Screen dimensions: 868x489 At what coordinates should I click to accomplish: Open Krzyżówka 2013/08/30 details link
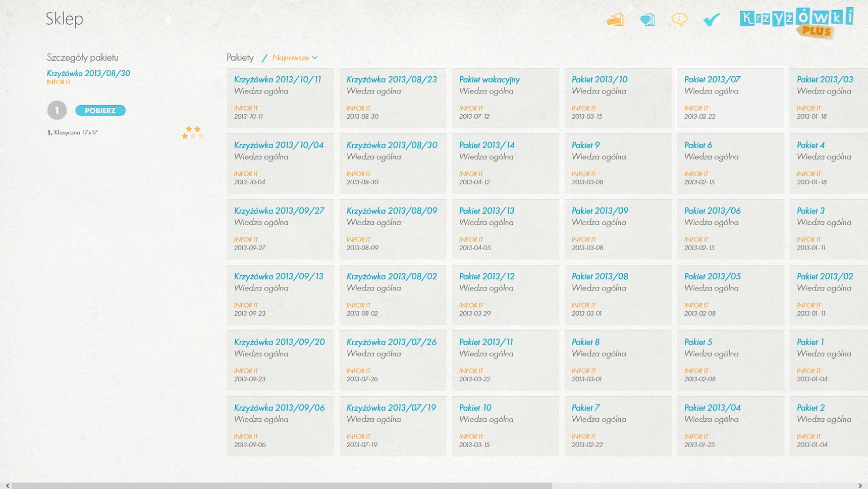(88, 73)
